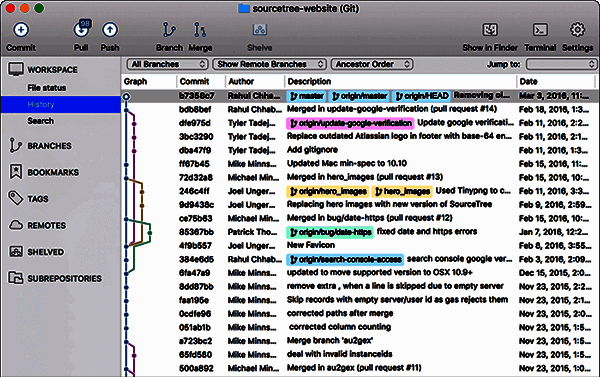
Task: Open the Branch tool
Action: point(169,30)
